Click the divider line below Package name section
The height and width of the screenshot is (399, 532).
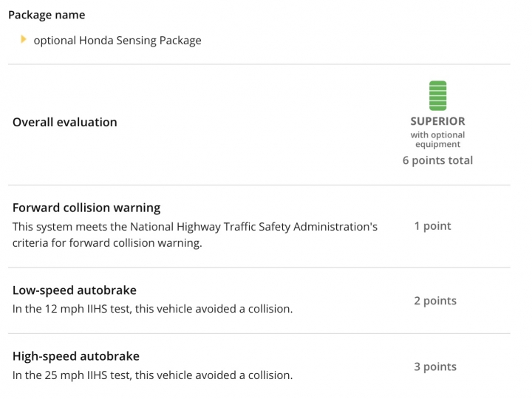click(x=259, y=64)
